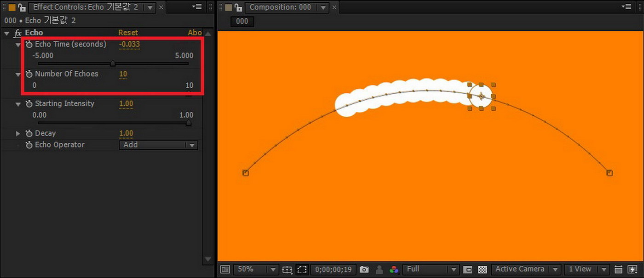Open grid and guide options

click(287, 270)
